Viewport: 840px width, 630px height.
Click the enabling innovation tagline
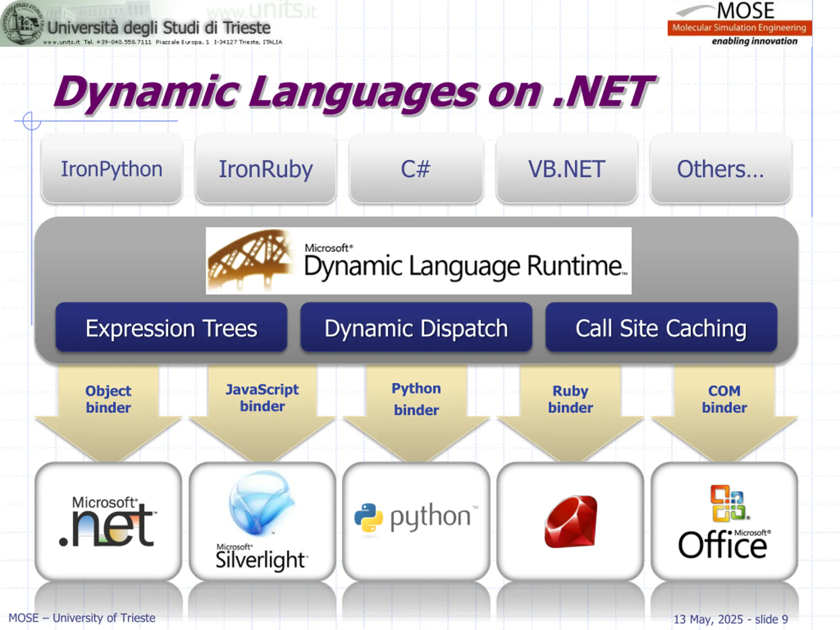point(755,41)
